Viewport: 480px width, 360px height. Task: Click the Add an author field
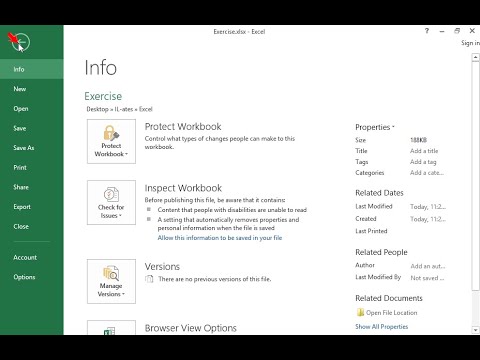(428, 266)
